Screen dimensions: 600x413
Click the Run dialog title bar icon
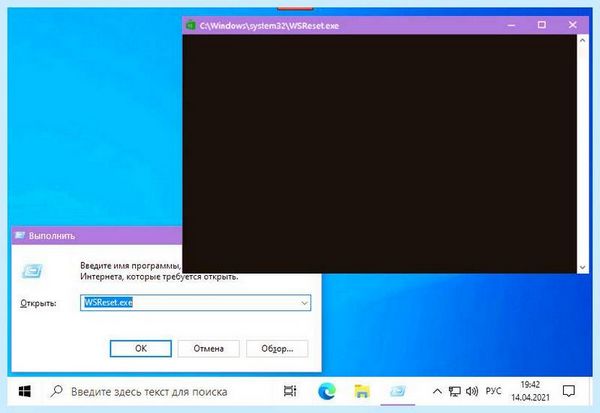click(x=20, y=235)
